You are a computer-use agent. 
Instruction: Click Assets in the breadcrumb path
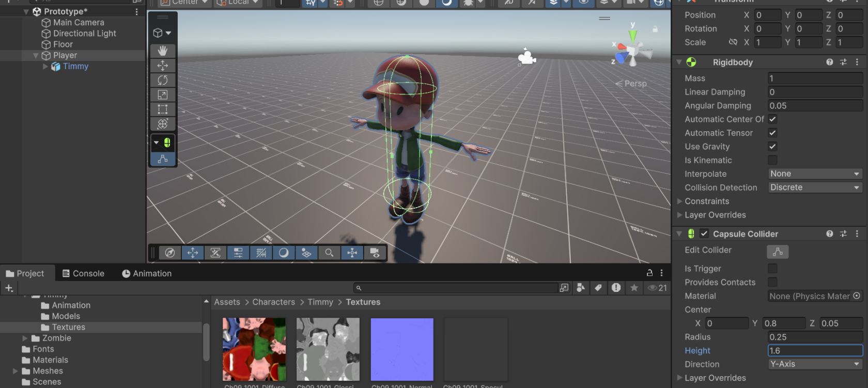(x=227, y=302)
